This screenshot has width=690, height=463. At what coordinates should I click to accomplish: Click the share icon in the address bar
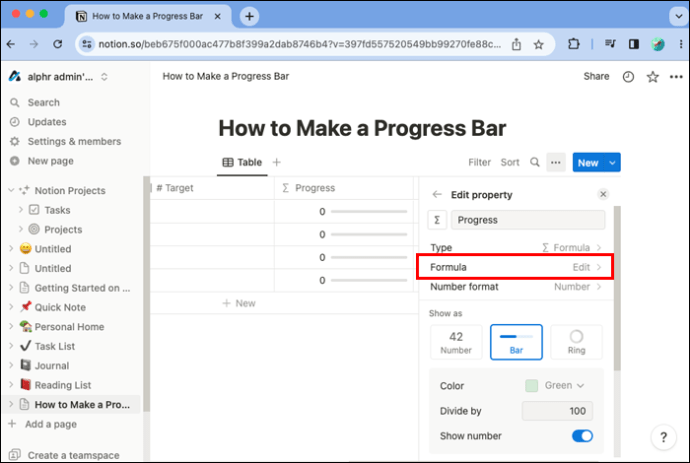(516, 44)
